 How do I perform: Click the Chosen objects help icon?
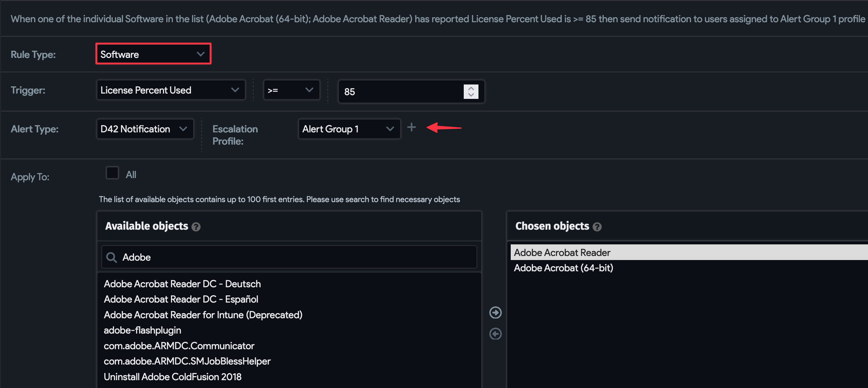(x=597, y=227)
